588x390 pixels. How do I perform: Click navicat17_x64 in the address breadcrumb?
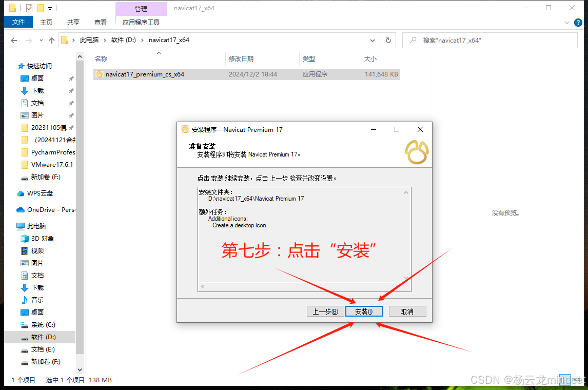click(x=169, y=40)
